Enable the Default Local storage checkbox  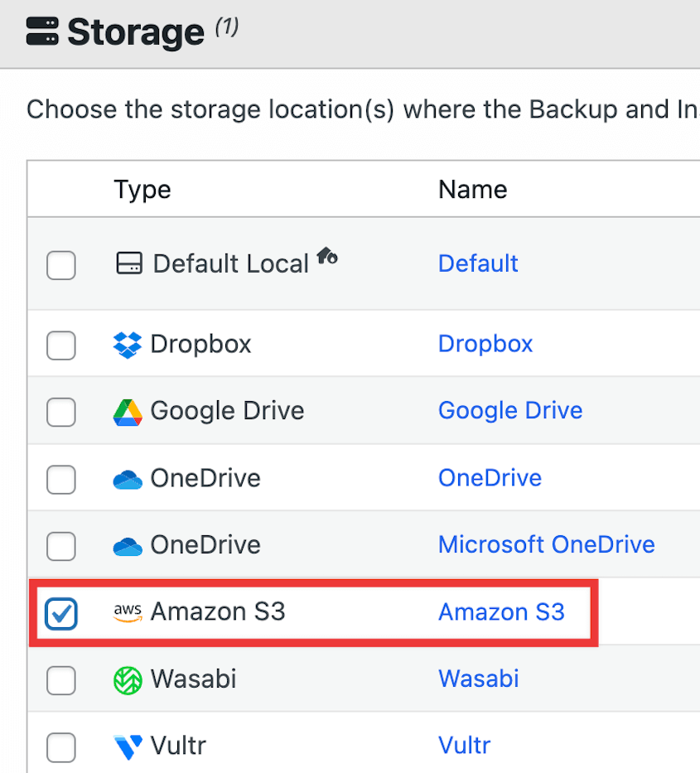click(60, 265)
